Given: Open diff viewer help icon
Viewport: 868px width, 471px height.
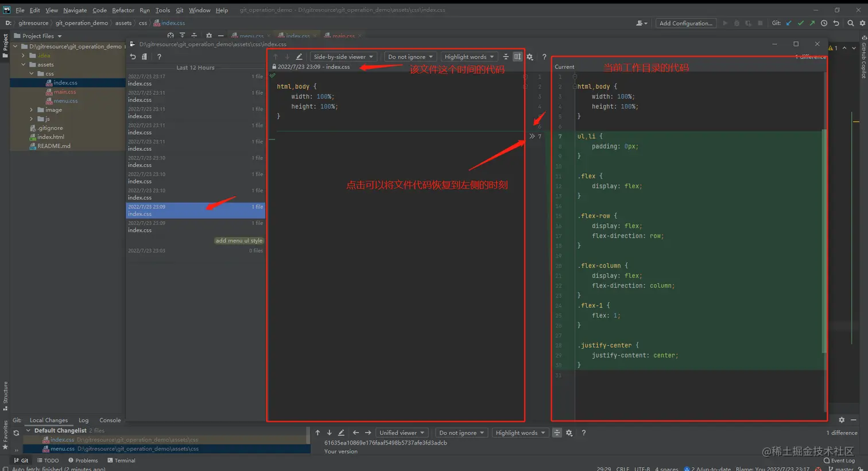Looking at the screenshot, I should (x=544, y=57).
